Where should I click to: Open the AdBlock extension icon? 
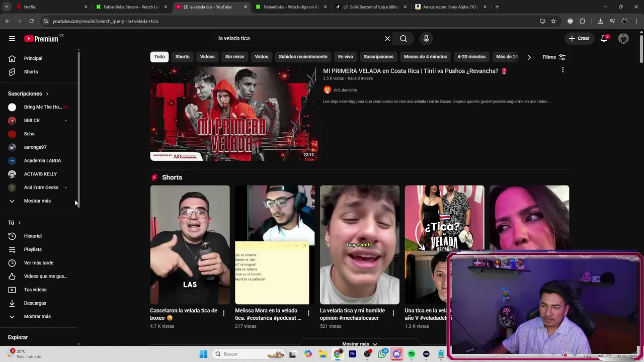(x=570, y=21)
